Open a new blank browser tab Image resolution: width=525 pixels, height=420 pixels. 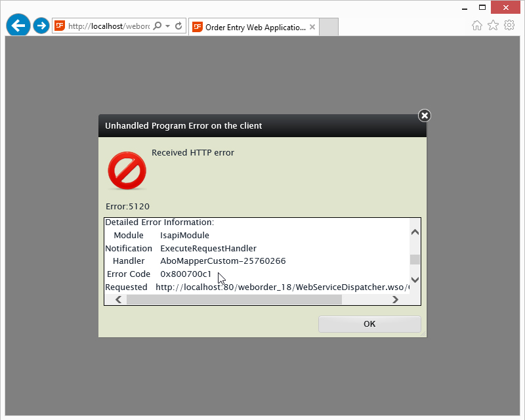pyautogui.click(x=329, y=27)
